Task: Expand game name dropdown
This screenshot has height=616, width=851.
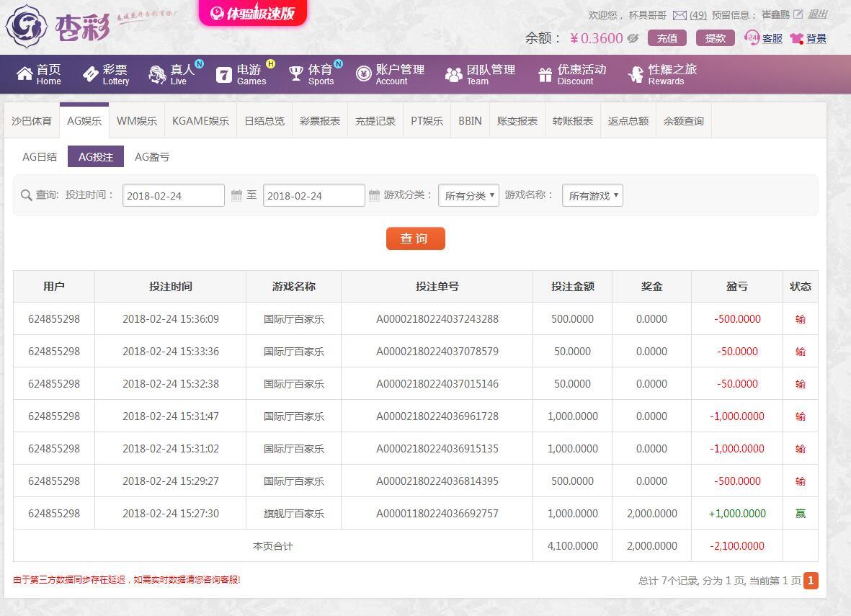Action: [592, 195]
